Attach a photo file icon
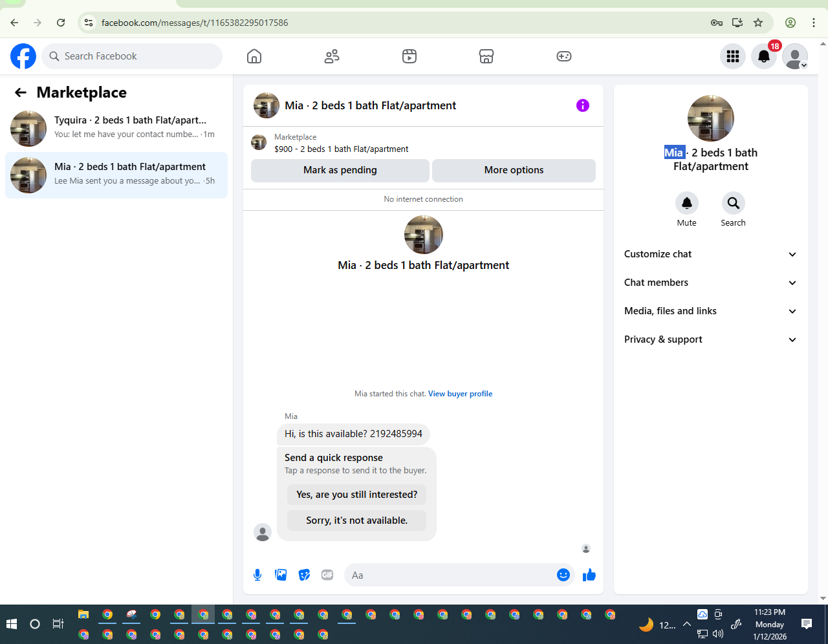Screen dimensions: 828x644 pos(281,575)
